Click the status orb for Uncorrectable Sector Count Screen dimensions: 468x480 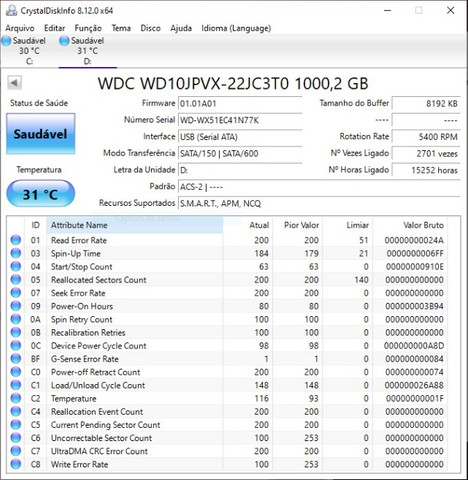pos(16,438)
